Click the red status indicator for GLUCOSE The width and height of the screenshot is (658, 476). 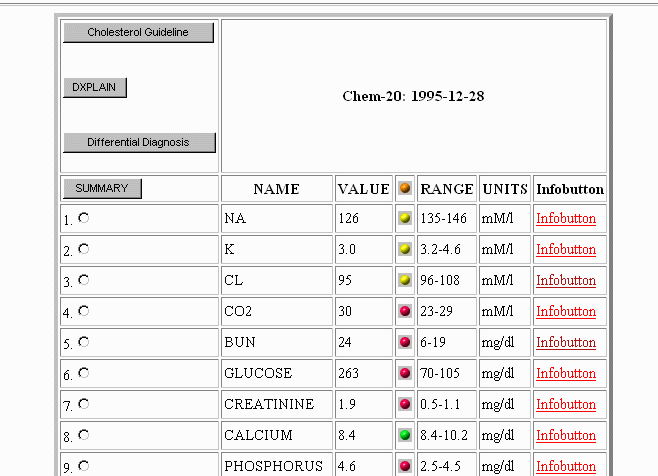(405, 373)
